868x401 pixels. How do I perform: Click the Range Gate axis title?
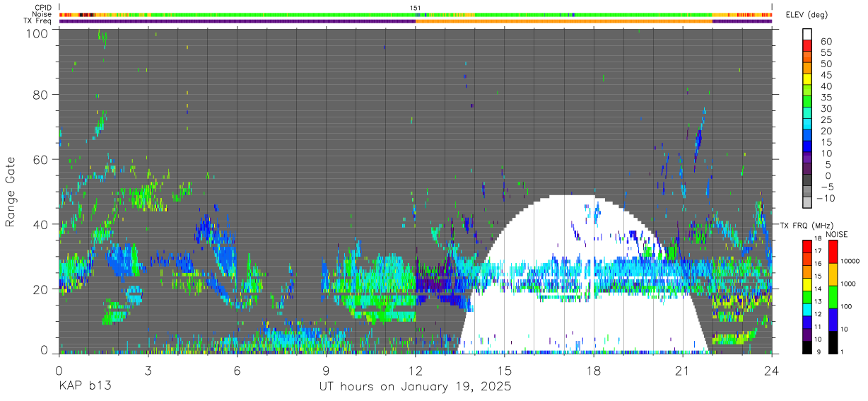click(11, 191)
